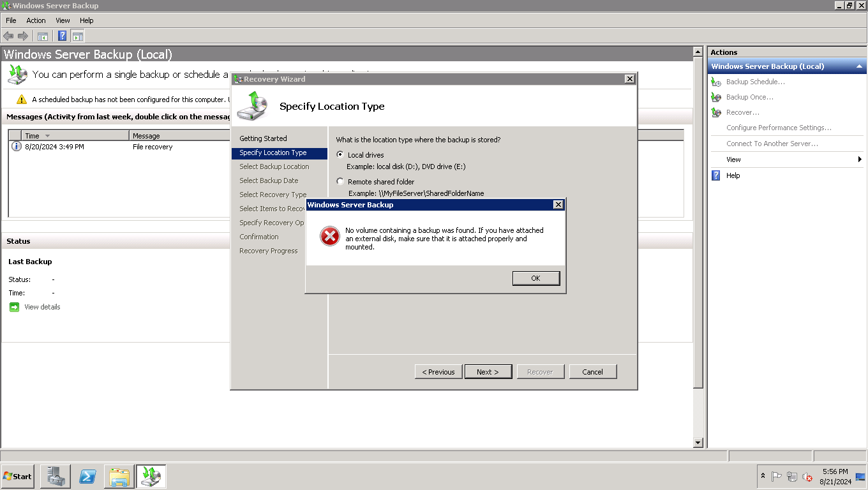Click Help in the Actions pane
868x490 pixels.
pyautogui.click(x=733, y=175)
